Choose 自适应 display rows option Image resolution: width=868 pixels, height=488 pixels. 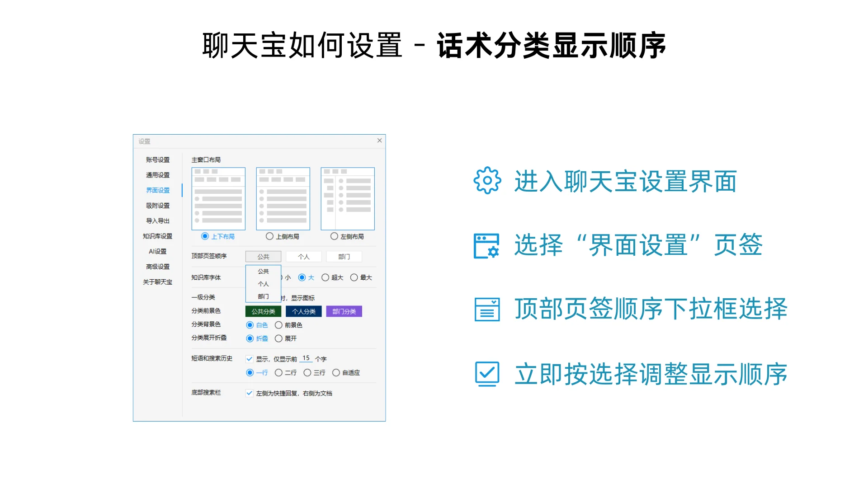(336, 373)
